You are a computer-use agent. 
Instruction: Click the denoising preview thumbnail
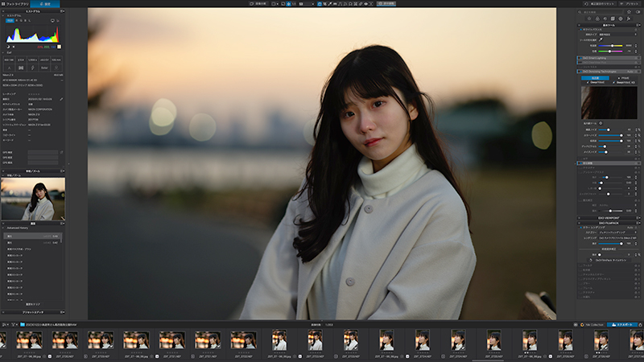click(x=609, y=102)
